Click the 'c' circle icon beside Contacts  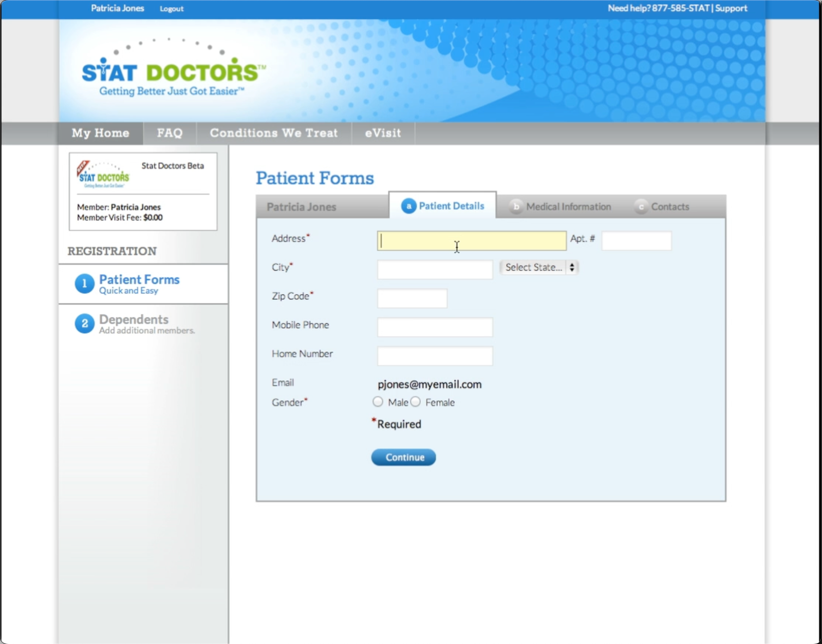point(641,207)
